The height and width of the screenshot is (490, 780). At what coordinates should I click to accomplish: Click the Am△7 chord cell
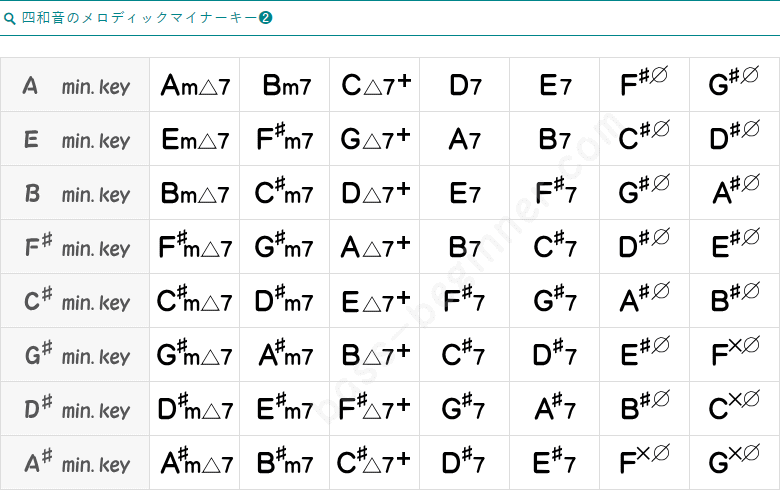pos(195,86)
